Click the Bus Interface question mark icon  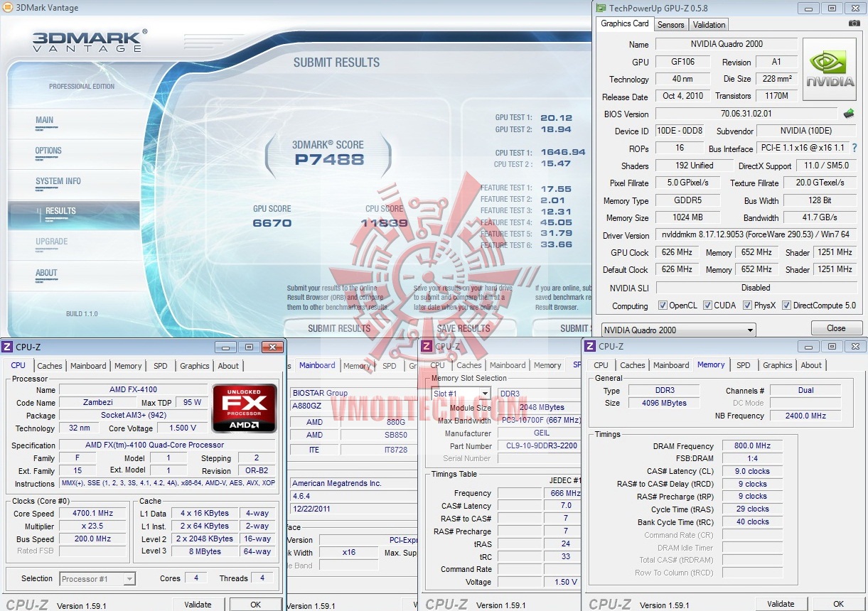[x=854, y=148]
